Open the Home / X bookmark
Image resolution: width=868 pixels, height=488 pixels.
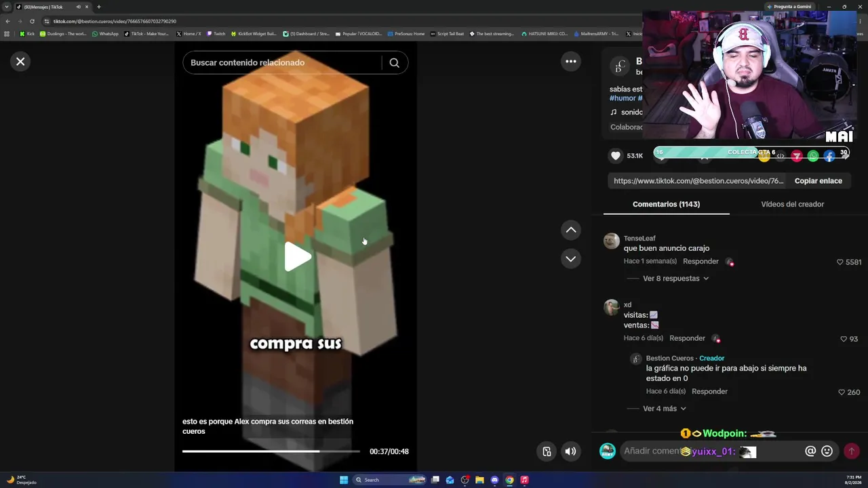point(189,34)
